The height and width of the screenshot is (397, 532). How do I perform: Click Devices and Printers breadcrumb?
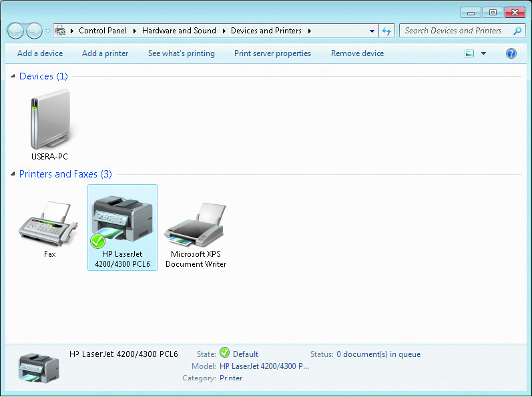[266, 31]
